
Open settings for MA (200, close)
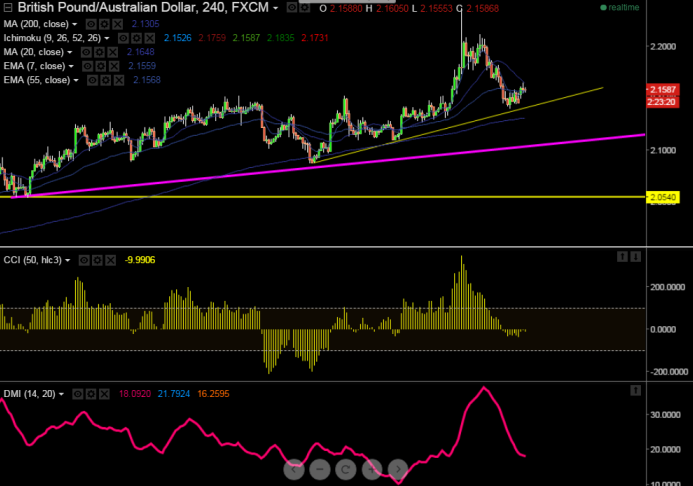pos(104,24)
